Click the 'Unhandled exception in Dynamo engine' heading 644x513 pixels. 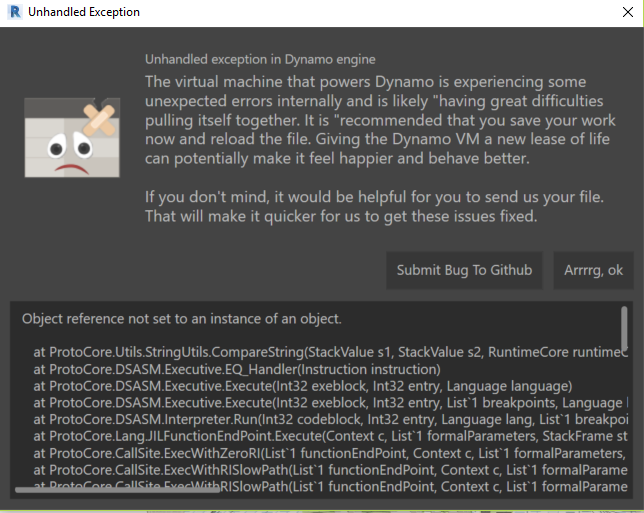tap(260, 60)
